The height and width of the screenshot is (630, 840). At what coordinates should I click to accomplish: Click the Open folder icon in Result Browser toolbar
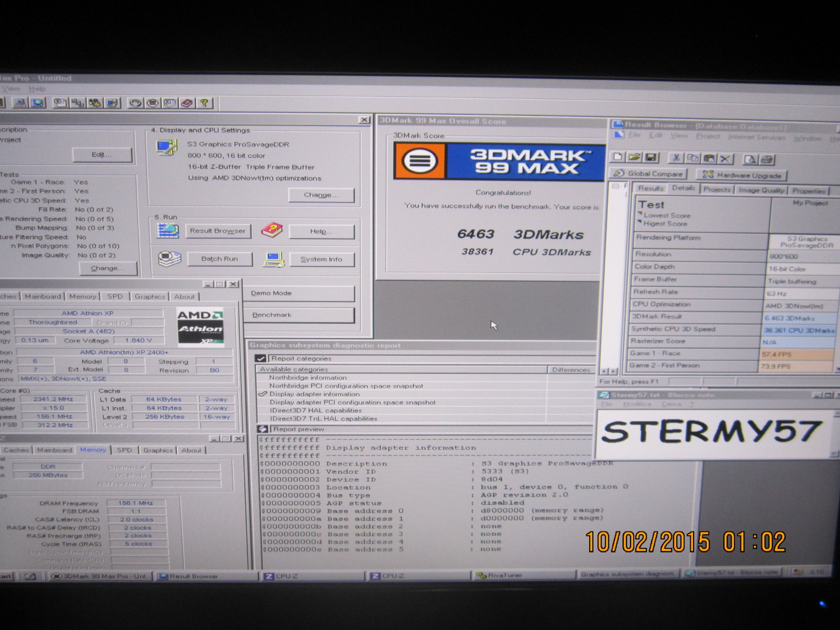pos(635,157)
